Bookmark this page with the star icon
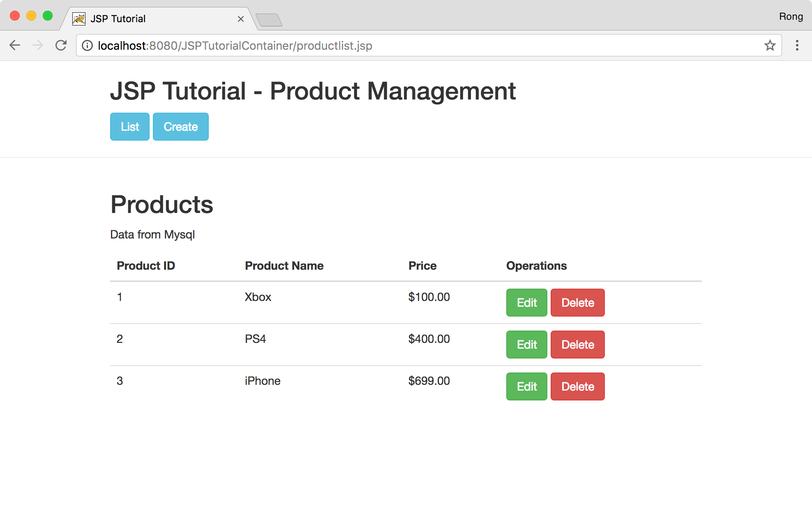This screenshot has width=812, height=509. tap(770, 45)
